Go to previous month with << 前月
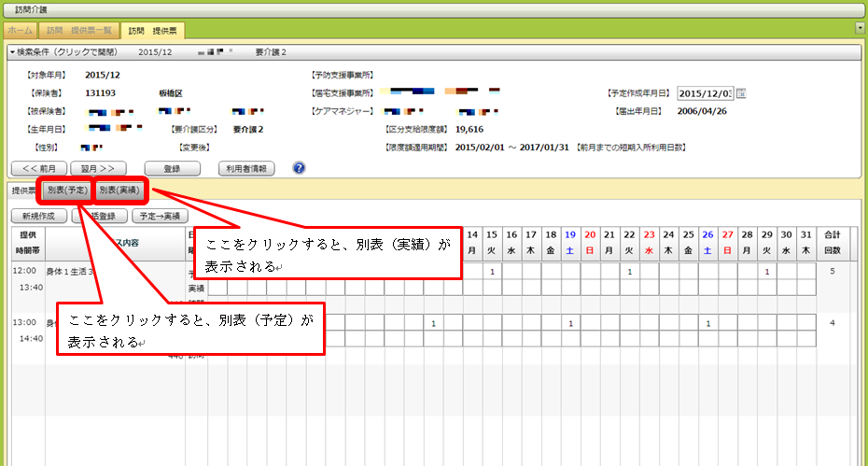868x466 pixels. (37, 169)
